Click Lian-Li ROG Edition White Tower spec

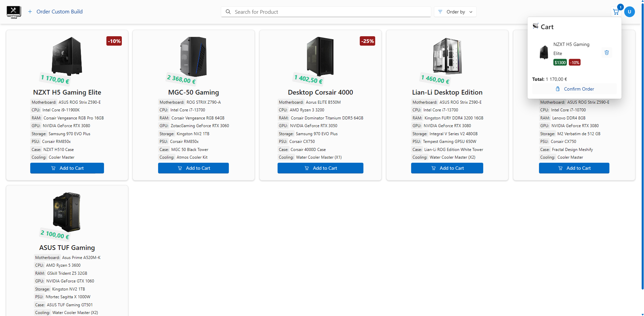pyautogui.click(x=454, y=150)
